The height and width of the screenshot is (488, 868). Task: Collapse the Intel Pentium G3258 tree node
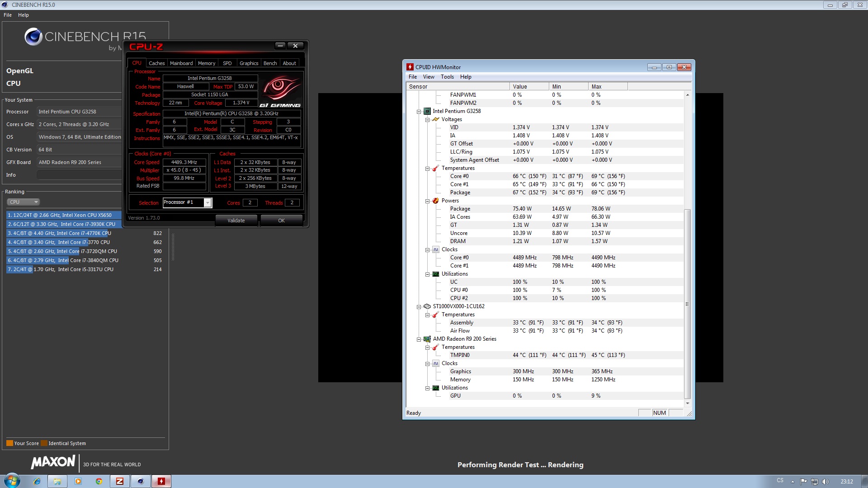tap(419, 112)
